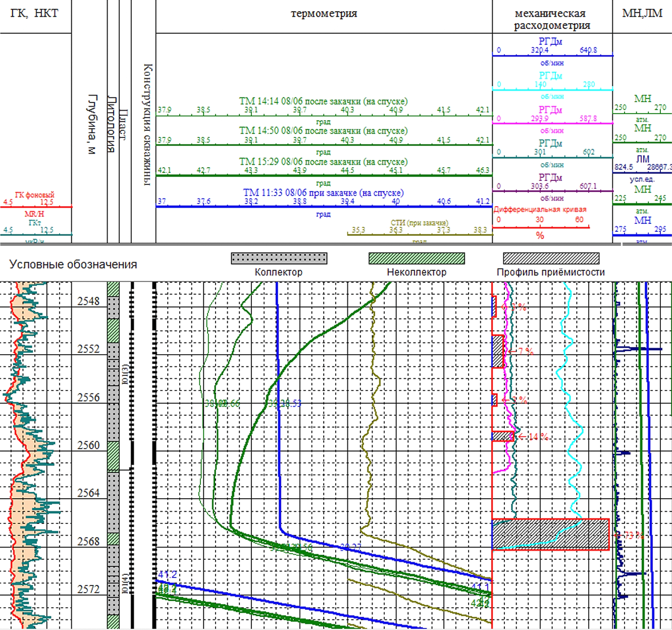Viewport: 672px width, 630px height.
Task: Click the '607.1' scale maximum value
Action: (x=588, y=186)
